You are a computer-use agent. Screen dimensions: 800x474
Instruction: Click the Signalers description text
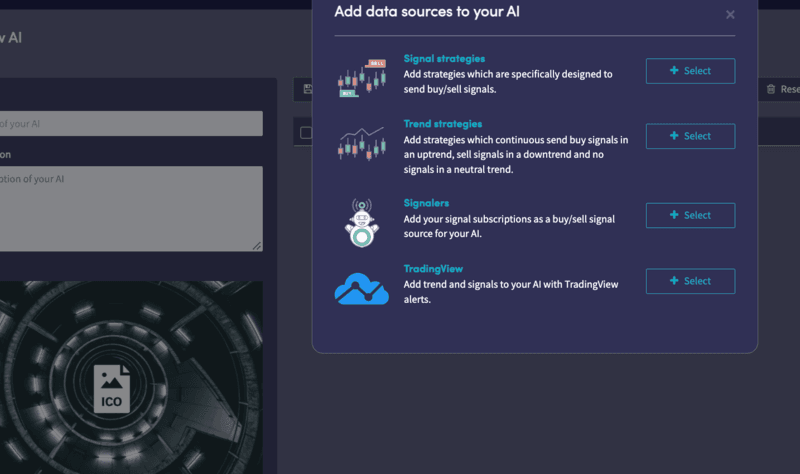coord(509,227)
